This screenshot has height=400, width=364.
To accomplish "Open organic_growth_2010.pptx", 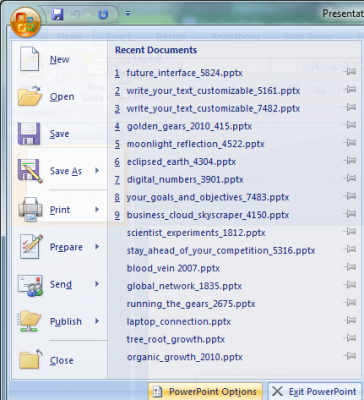I will pyautogui.click(x=185, y=357).
